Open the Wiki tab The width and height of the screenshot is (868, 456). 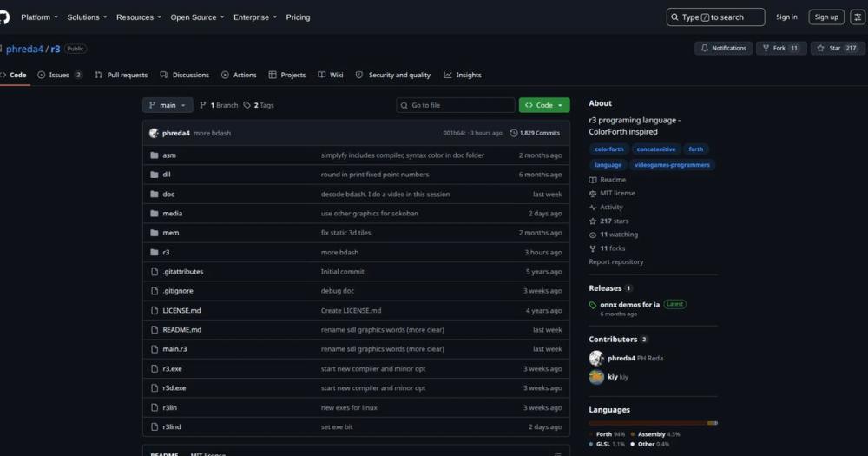(331, 75)
